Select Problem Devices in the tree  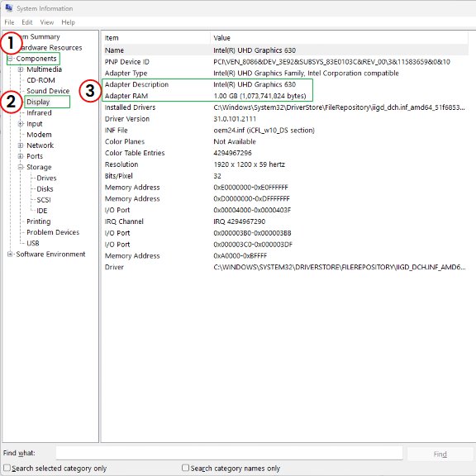click(x=53, y=232)
